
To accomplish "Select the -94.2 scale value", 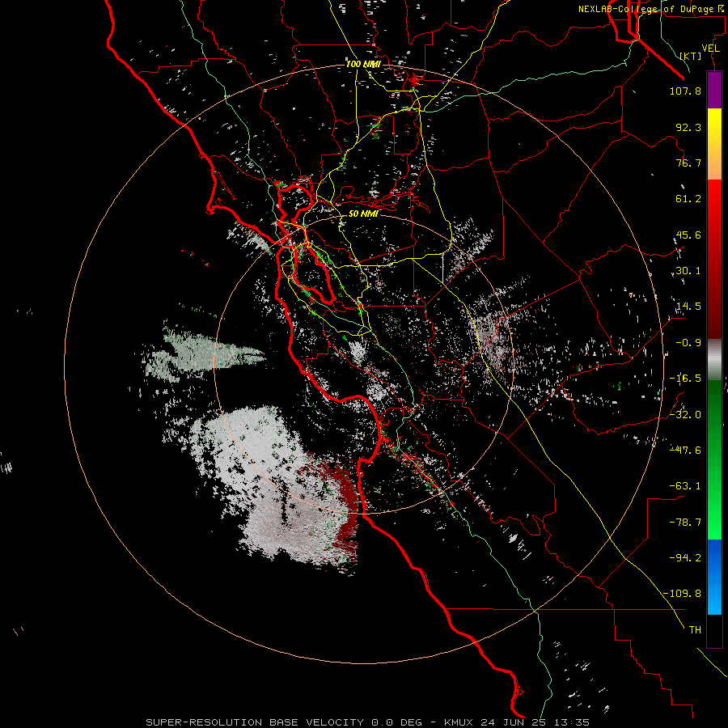I will tap(685, 557).
